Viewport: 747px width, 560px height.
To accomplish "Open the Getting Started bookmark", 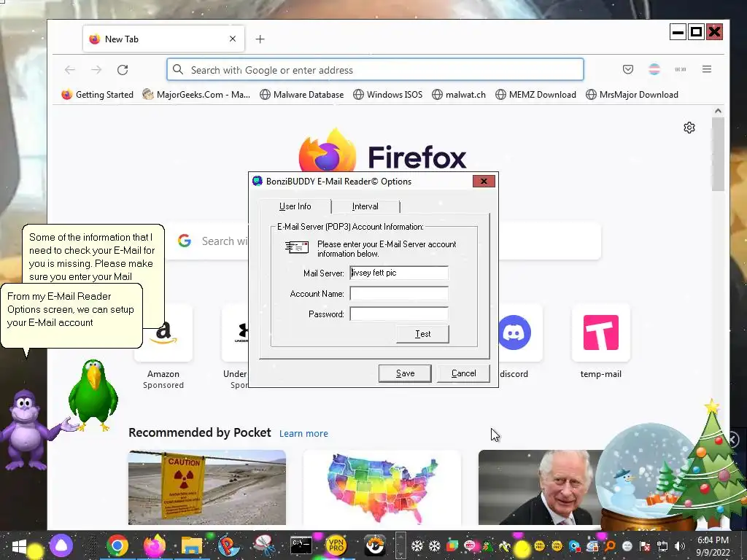I will (x=97, y=94).
